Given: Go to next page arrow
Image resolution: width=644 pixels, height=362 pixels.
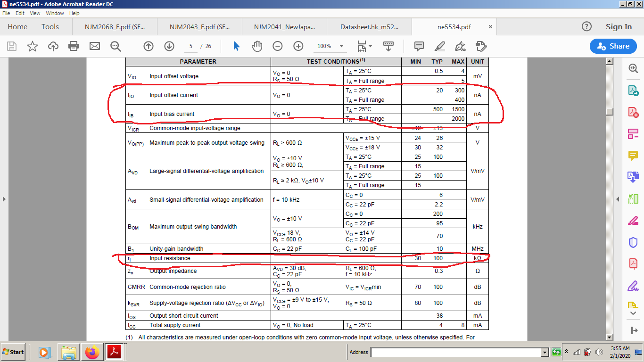Looking at the screenshot, I should pyautogui.click(x=169, y=46).
